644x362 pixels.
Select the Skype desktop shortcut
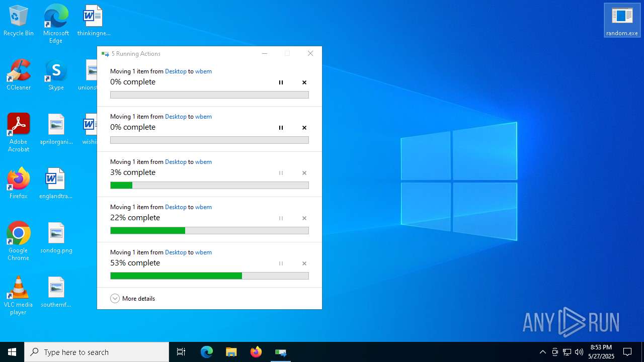click(x=56, y=75)
